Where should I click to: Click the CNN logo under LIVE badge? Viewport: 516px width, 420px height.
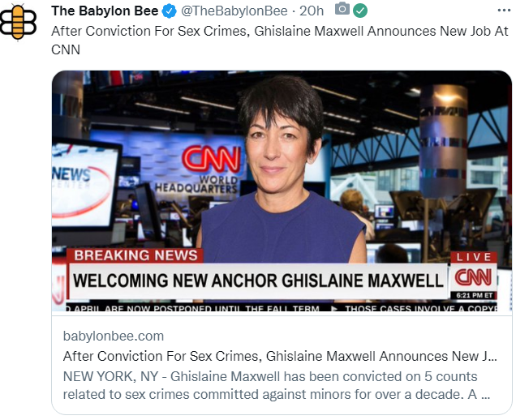pyautogui.click(x=474, y=277)
